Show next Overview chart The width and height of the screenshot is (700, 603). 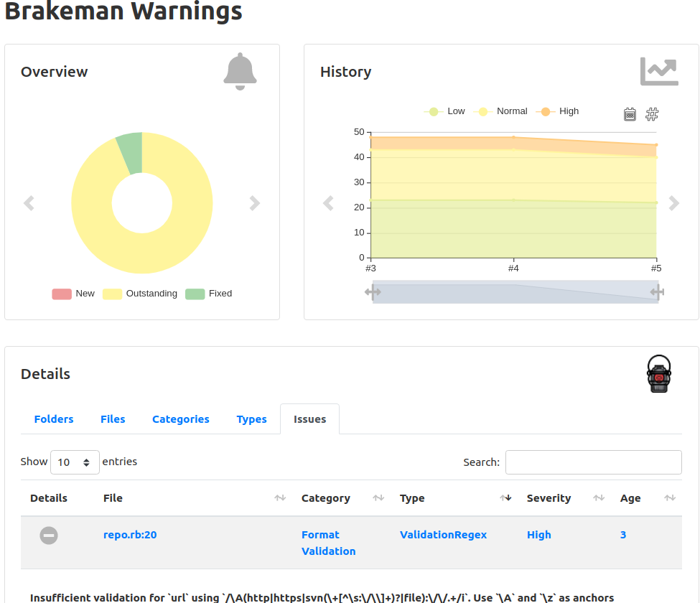coord(254,203)
